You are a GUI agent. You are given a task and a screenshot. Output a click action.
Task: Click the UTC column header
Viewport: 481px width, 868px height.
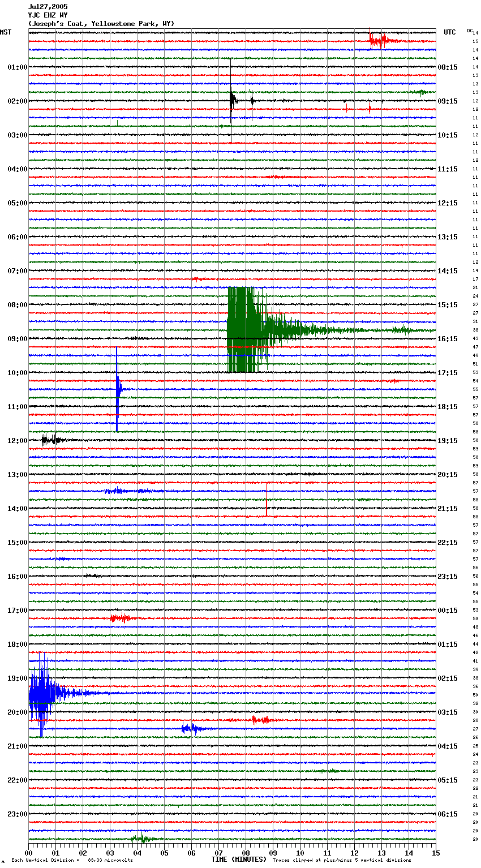click(x=449, y=32)
